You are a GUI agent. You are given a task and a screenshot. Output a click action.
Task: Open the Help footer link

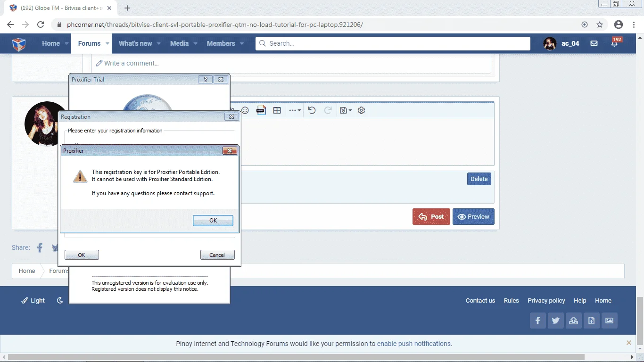click(x=580, y=301)
